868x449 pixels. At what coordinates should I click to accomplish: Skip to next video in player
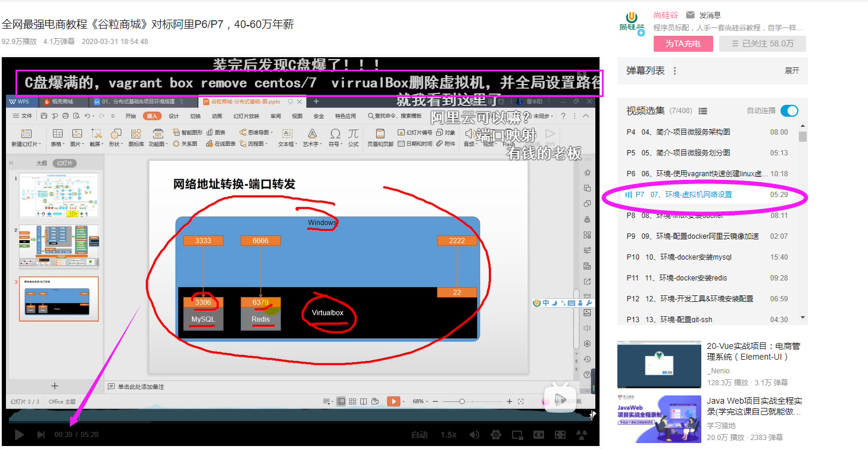click(x=41, y=435)
